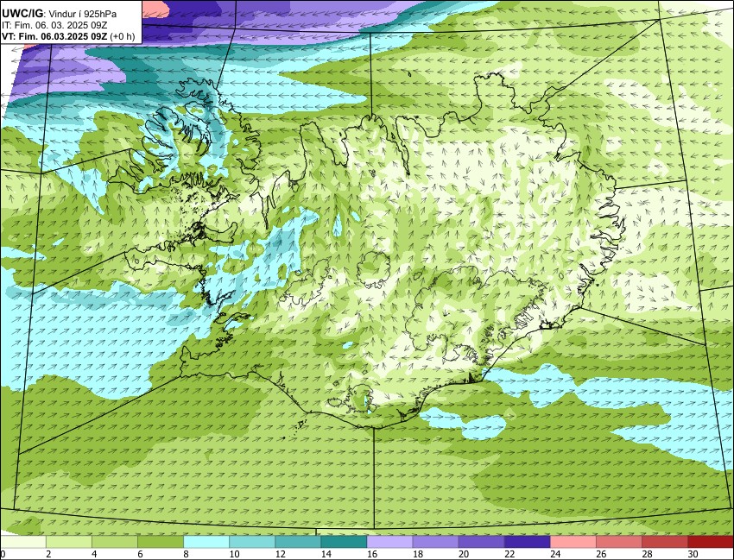734x560 pixels.
Task: Click the 2-4 m/s light green legend swatch
Action: tap(69, 542)
